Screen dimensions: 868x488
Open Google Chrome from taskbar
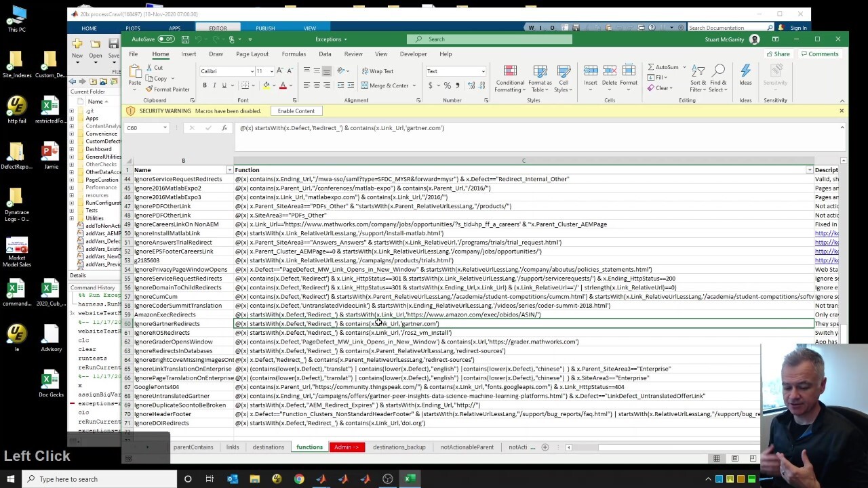[x=299, y=479]
